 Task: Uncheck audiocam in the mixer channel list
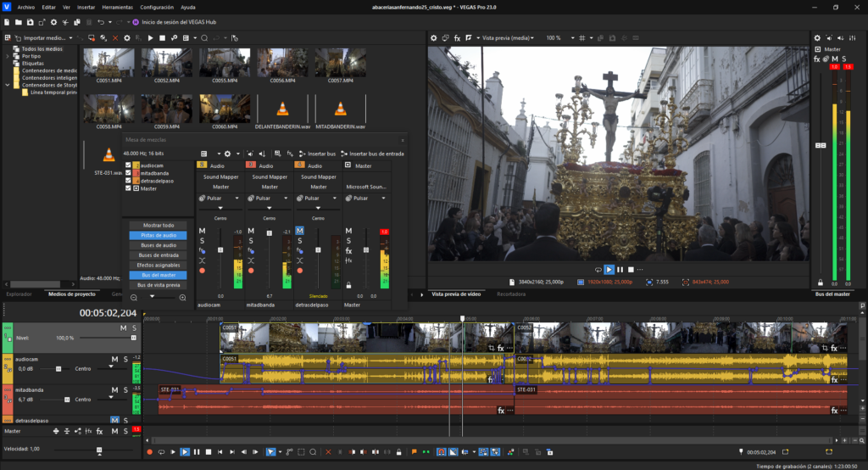[129, 165]
